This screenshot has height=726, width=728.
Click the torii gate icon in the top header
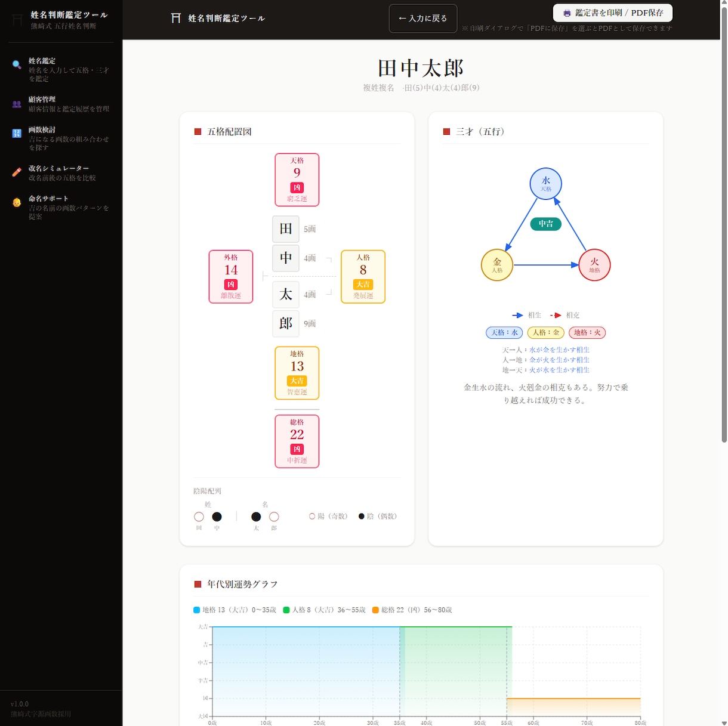176,18
